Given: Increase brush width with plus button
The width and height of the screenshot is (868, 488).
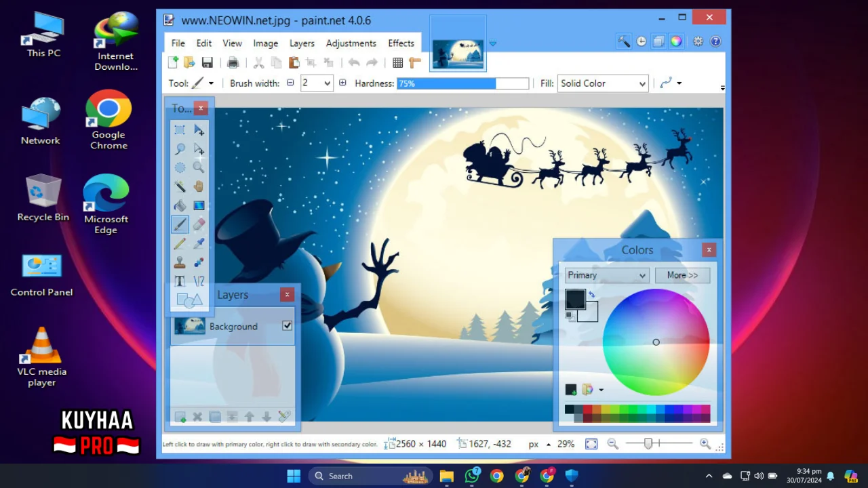Looking at the screenshot, I should point(342,83).
